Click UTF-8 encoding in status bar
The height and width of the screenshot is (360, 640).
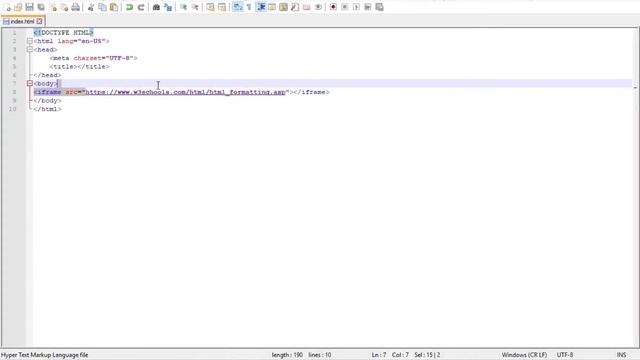pos(565,355)
